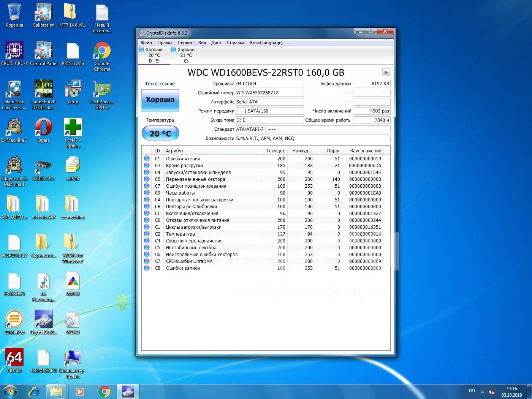
Task: Click the firmware field 04.01G04
Action: 270,84
